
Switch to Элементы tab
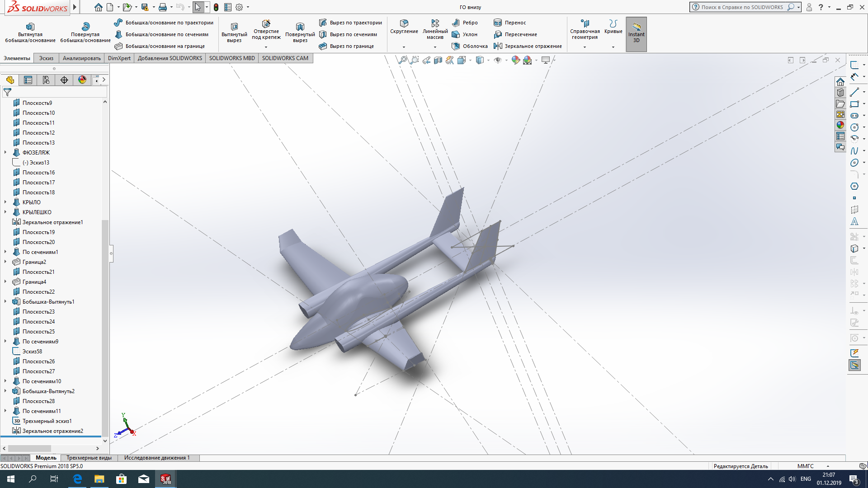(17, 58)
